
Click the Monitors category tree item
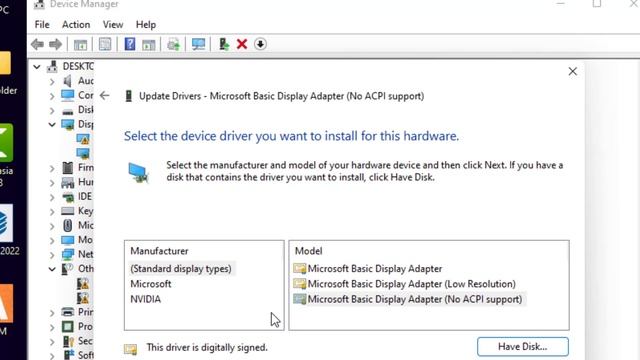(x=78, y=240)
